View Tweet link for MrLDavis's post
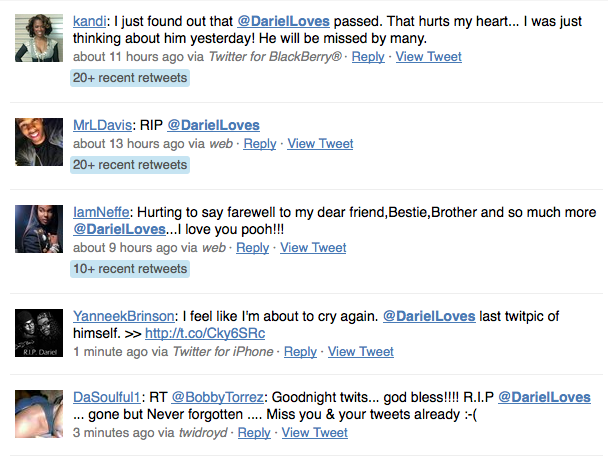The width and height of the screenshot is (608, 459). pos(320,143)
